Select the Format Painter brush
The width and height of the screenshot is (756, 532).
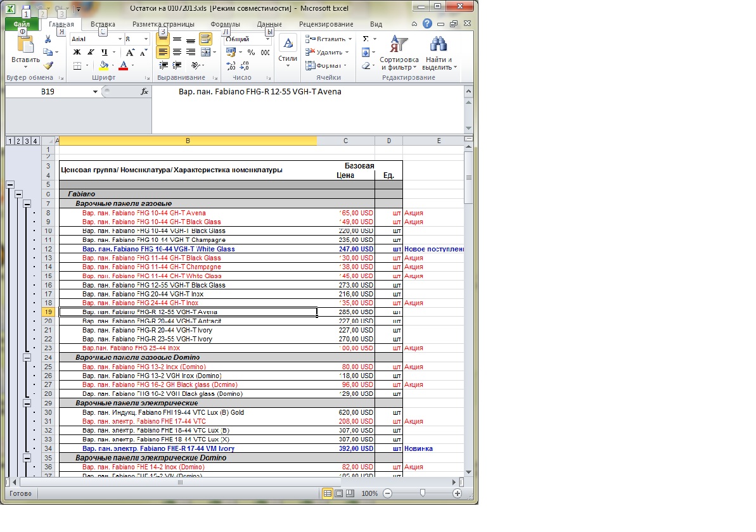tap(48, 65)
